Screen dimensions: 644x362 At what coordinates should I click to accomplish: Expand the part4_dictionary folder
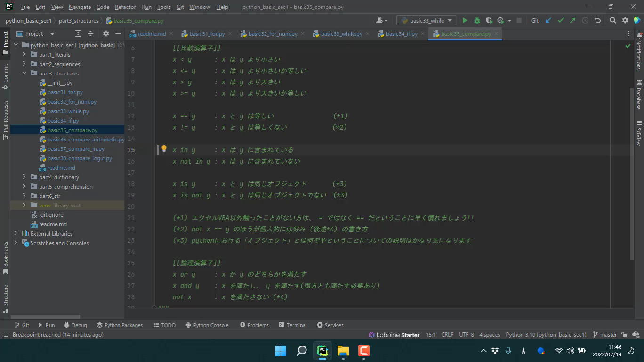click(24, 177)
